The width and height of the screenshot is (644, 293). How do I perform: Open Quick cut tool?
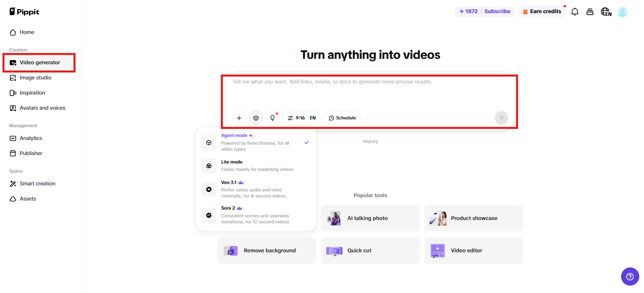click(x=370, y=251)
